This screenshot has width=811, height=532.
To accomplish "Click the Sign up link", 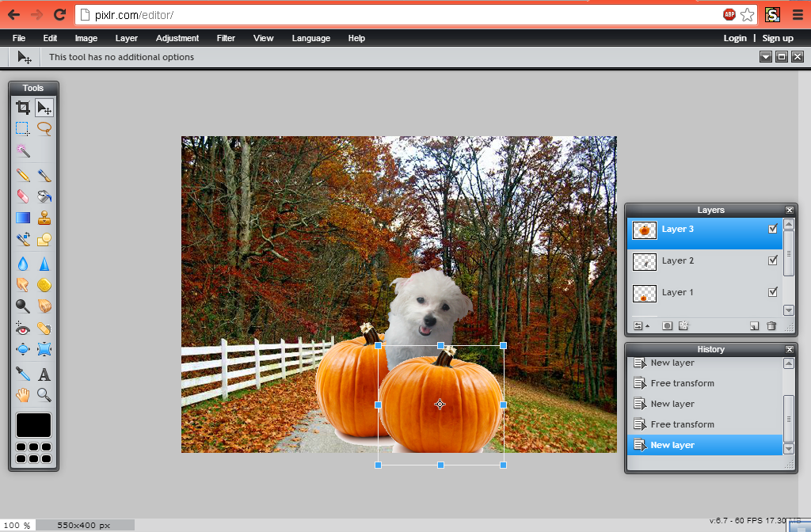I will 778,38.
